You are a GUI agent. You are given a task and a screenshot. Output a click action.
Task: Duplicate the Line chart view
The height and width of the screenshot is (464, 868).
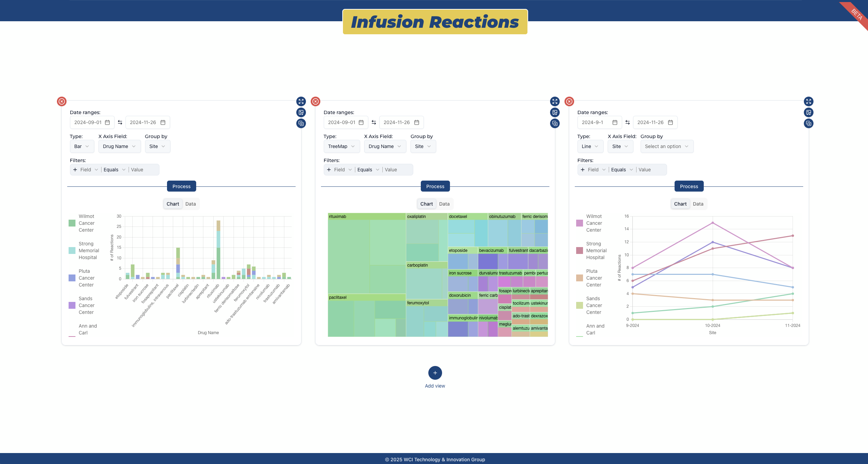click(809, 123)
